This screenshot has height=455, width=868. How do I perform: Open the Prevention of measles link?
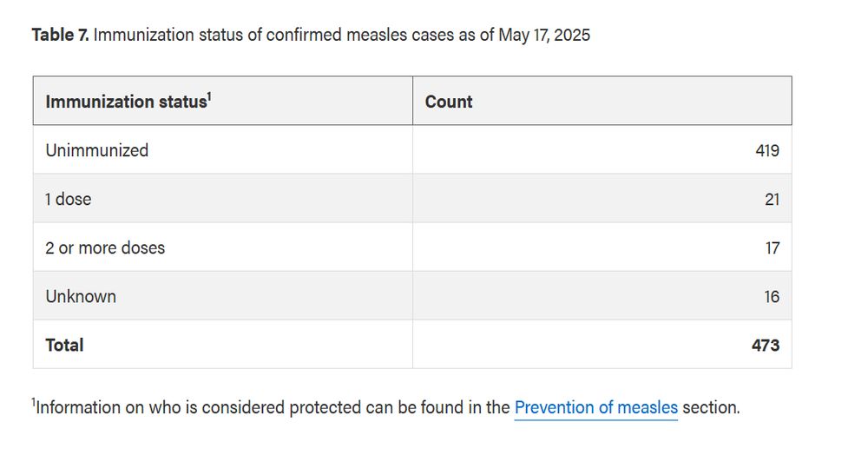[x=595, y=407]
